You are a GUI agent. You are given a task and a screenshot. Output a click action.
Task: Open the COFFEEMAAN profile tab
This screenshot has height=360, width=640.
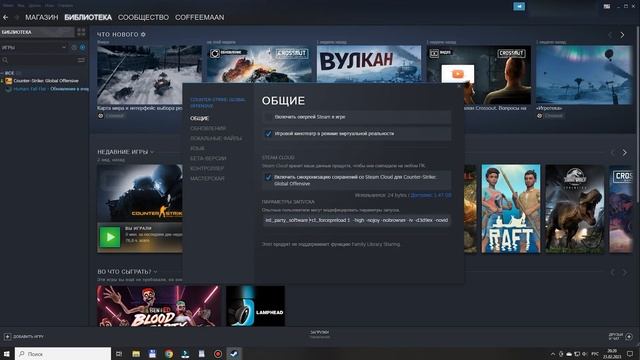click(x=199, y=18)
